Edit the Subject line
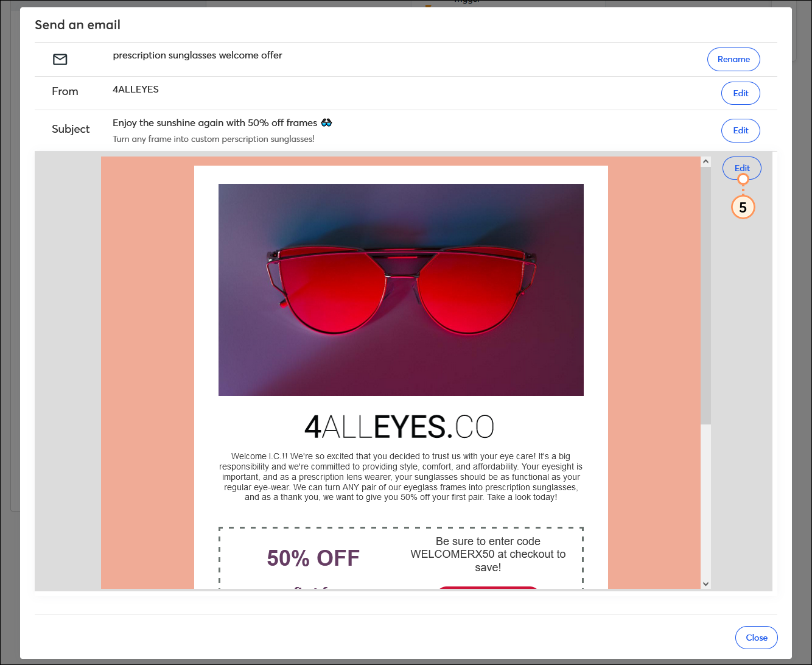This screenshot has height=665, width=812. (741, 130)
